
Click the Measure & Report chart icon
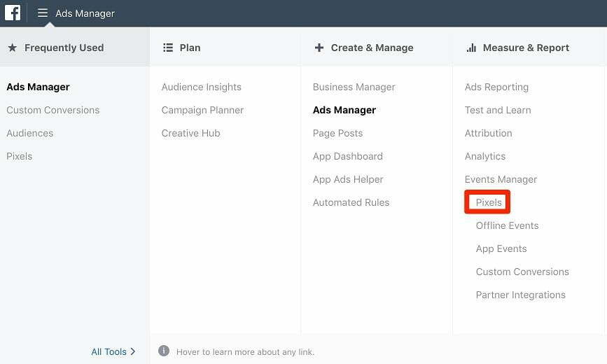pyautogui.click(x=471, y=48)
